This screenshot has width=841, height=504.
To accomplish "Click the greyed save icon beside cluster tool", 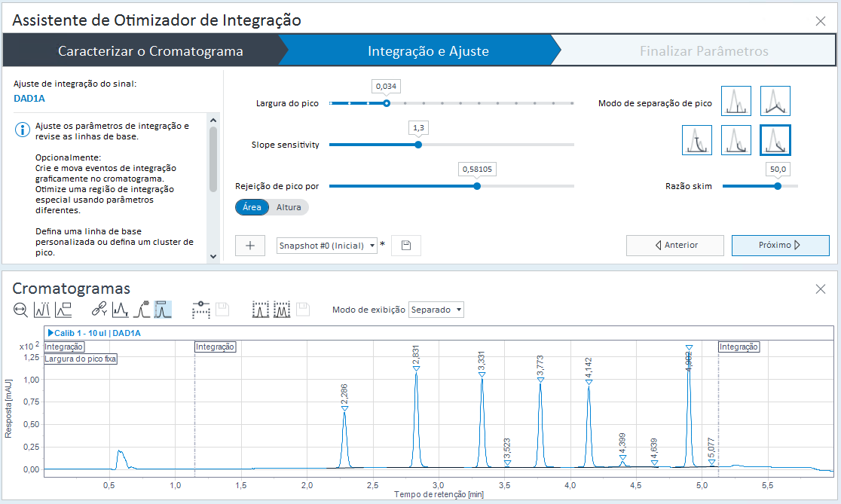I will (303, 310).
